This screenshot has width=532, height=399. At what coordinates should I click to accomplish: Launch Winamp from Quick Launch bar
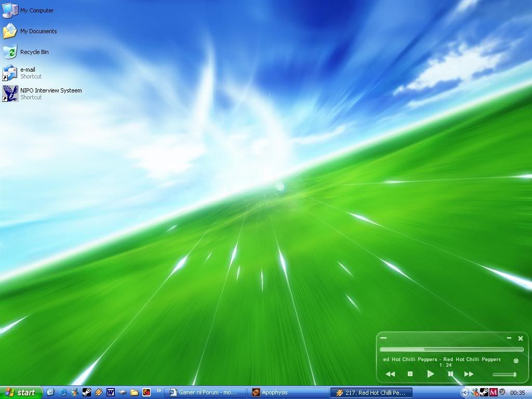[x=99, y=393]
